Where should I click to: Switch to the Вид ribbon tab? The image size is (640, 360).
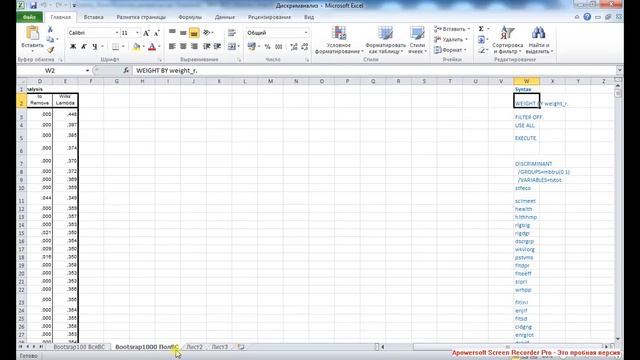pos(309,17)
